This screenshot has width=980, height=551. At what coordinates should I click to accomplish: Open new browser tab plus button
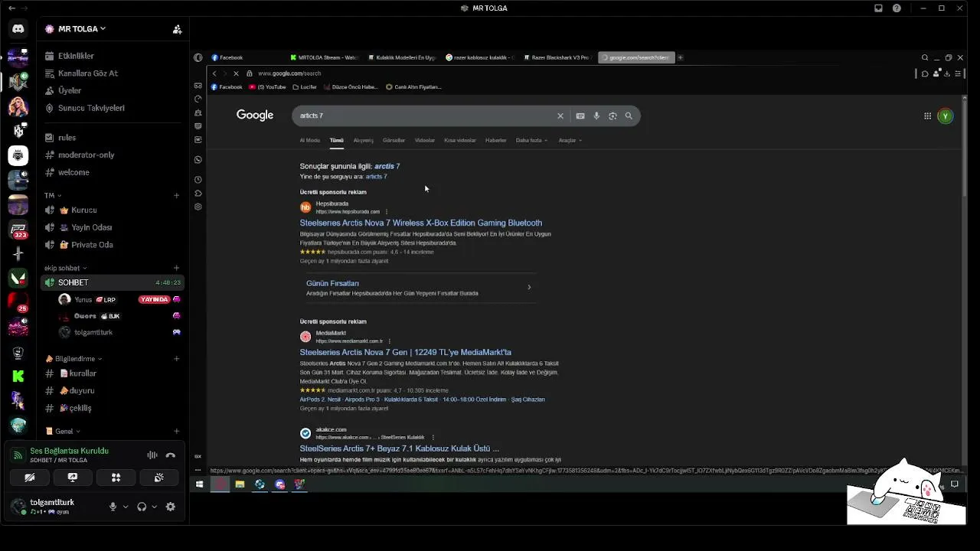pos(680,57)
